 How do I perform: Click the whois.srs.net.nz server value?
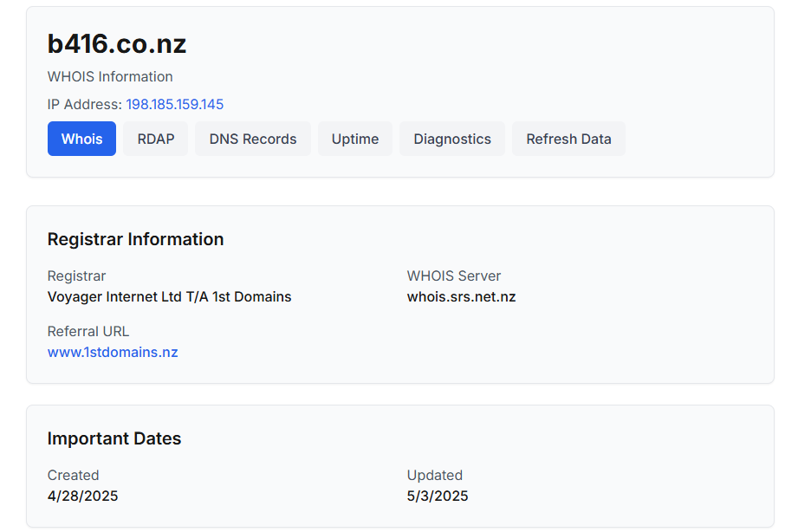tap(461, 297)
